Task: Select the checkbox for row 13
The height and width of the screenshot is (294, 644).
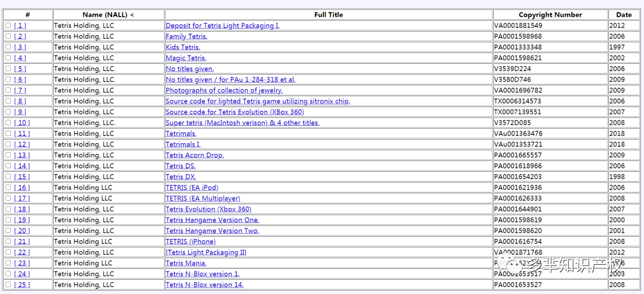Action: click(x=8, y=155)
